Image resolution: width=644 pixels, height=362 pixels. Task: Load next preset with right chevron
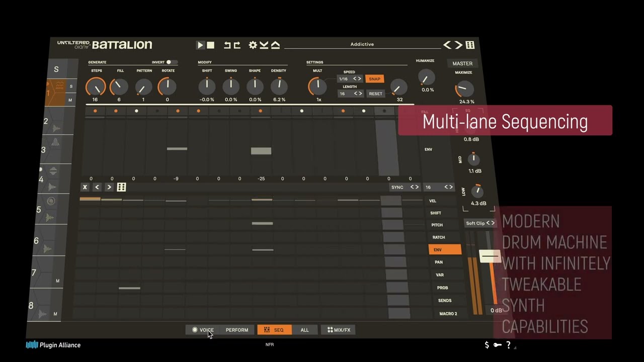[x=458, y=45]
